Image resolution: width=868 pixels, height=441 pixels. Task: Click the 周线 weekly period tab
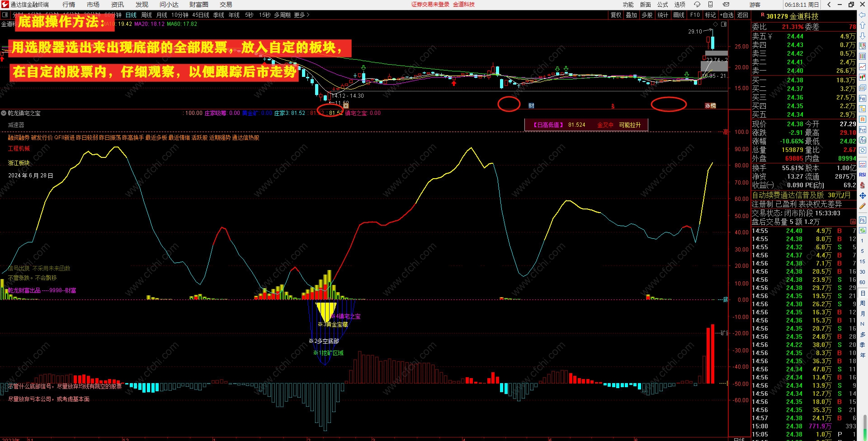(146, 15)
